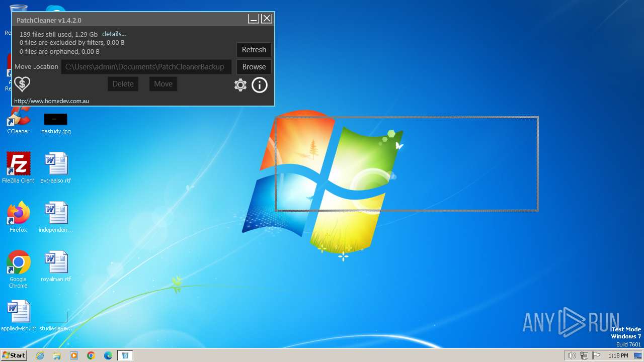Image resolution: width=644 pixels, height=362 pixels.
Task: Click the volume speaker tray icon
Action: (572, 355)
